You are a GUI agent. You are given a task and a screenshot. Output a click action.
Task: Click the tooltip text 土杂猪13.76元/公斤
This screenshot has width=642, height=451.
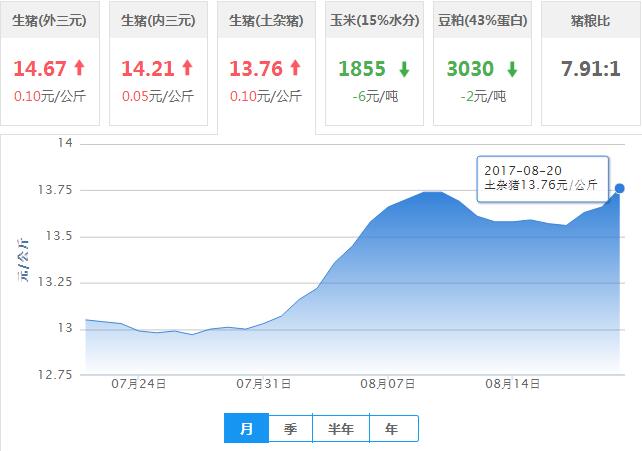click(x=541, y=185)
